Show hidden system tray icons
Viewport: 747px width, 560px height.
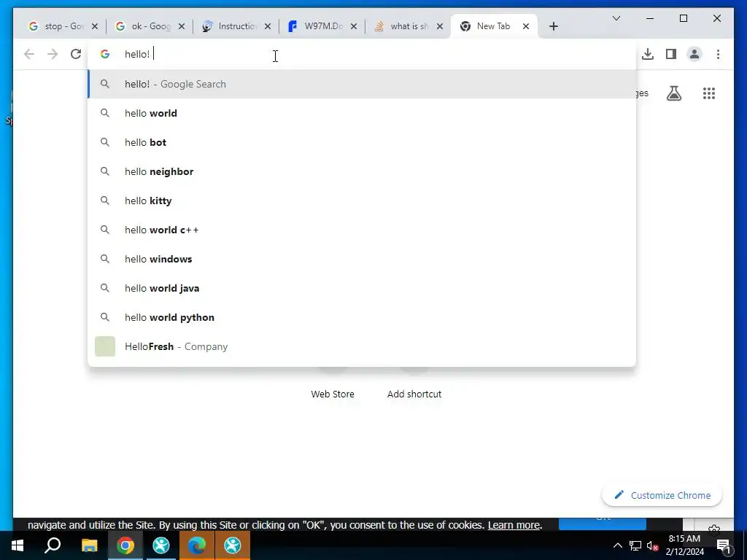click(617, 545)
